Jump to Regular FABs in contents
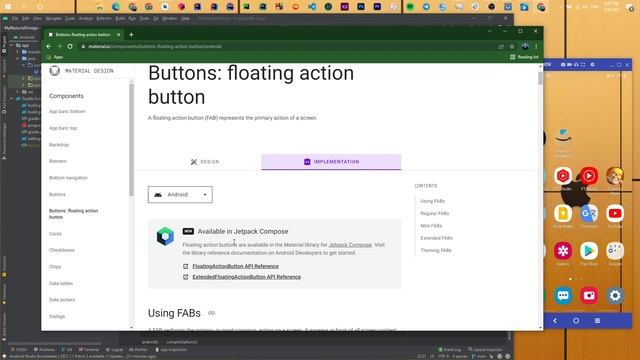 (435, 213)
